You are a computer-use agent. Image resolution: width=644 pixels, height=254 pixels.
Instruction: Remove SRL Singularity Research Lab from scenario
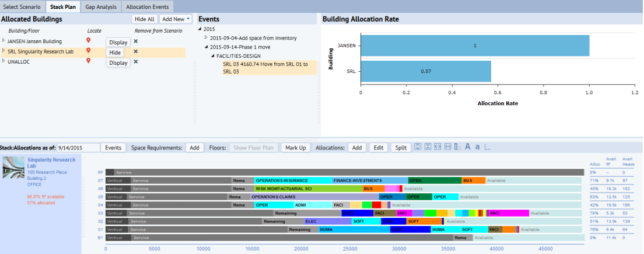(136, 51)
